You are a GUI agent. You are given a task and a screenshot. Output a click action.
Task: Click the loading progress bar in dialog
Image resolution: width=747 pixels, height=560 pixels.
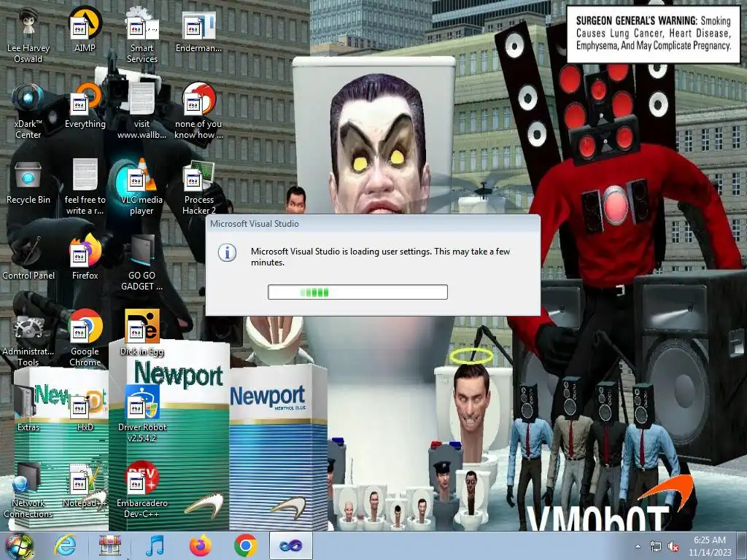(x=357, y=292)
